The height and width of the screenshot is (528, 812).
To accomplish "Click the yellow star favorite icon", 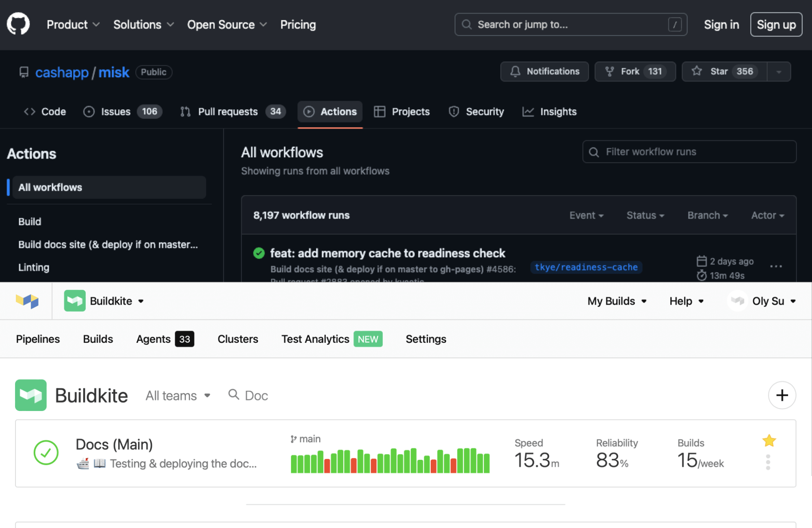I will (769, 441).
